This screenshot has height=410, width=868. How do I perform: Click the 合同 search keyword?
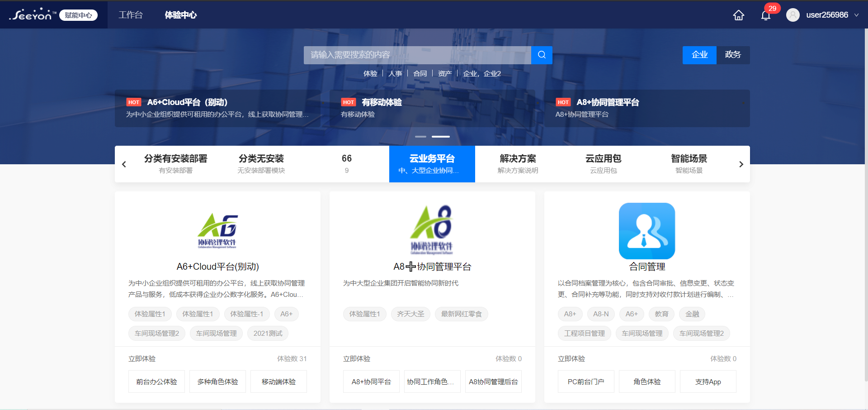[x=420, y=73]
